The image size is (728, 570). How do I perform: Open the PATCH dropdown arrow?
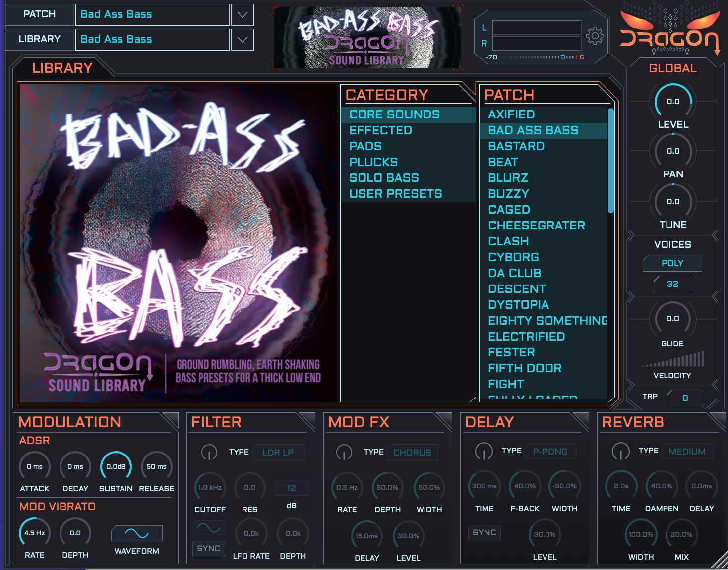[x=243, y=15]
